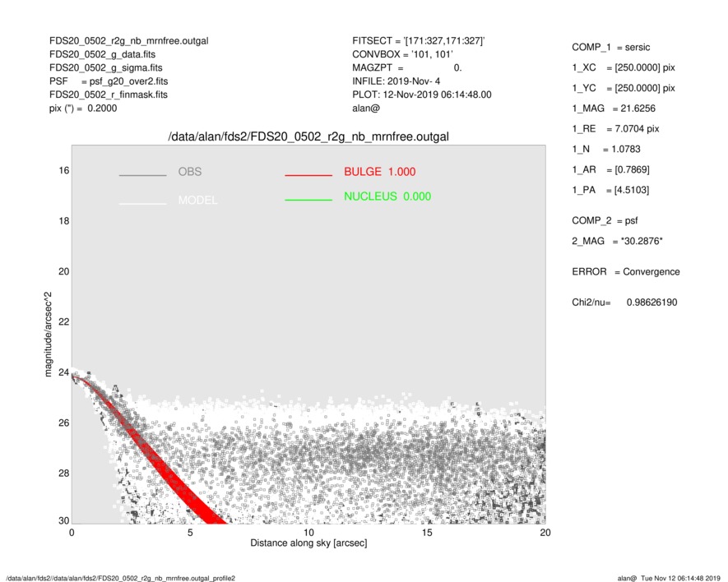Select the 2_MAG = *30.2876* value

click(x=617, y=242)
